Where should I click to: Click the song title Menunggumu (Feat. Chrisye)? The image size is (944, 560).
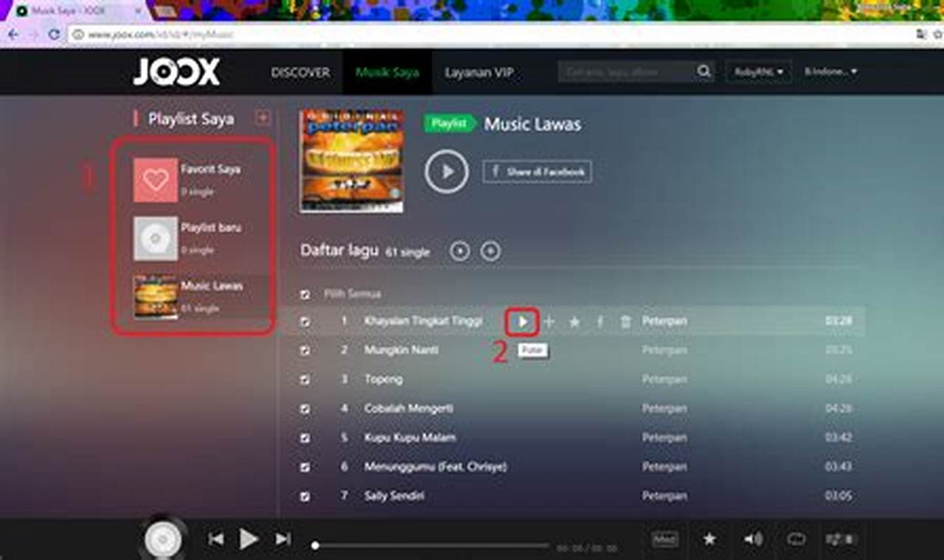coord(435,466)
